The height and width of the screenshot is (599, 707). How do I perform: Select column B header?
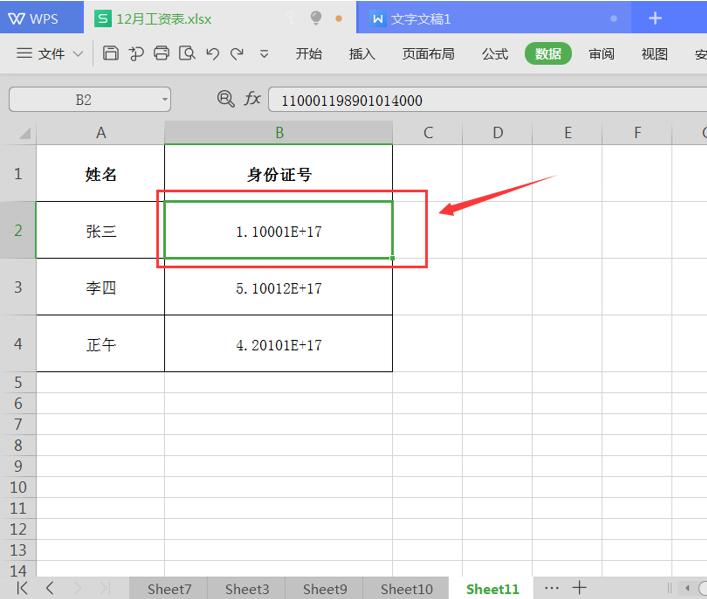pos(279,133)
